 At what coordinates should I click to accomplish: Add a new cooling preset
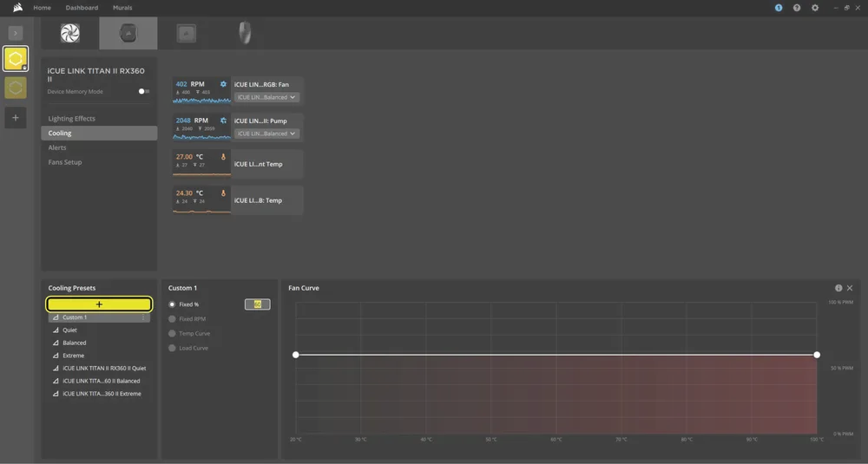point(99,304)
